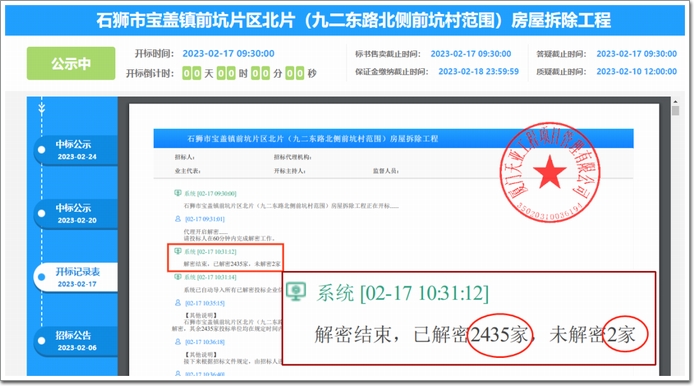Click the 保证金缴纳截止时间 value 2023-02-18 23:59:59
The height and width of the screenshot is (386, 694).
coord(478,72)
